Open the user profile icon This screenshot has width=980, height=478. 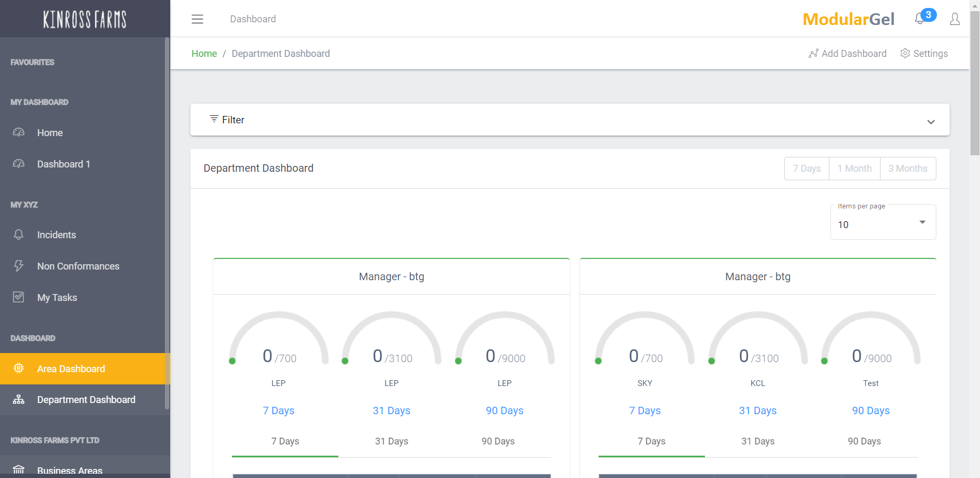[x=955, y=19]
